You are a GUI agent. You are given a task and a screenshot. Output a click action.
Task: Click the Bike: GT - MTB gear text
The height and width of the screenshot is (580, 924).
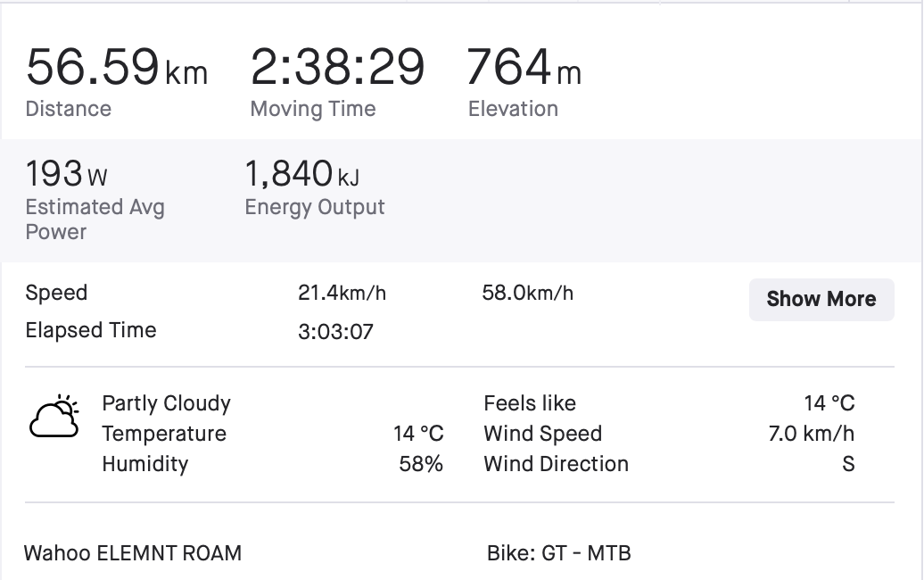pos(558,553)
